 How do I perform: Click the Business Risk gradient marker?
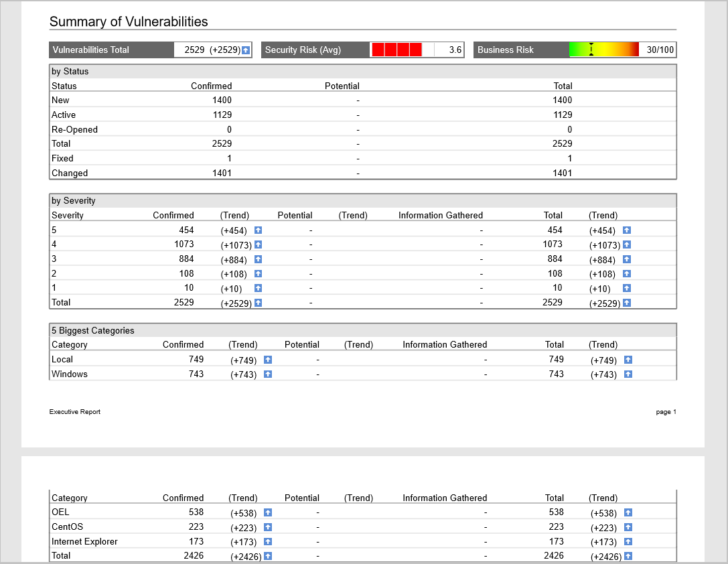[x=591, y=50]
